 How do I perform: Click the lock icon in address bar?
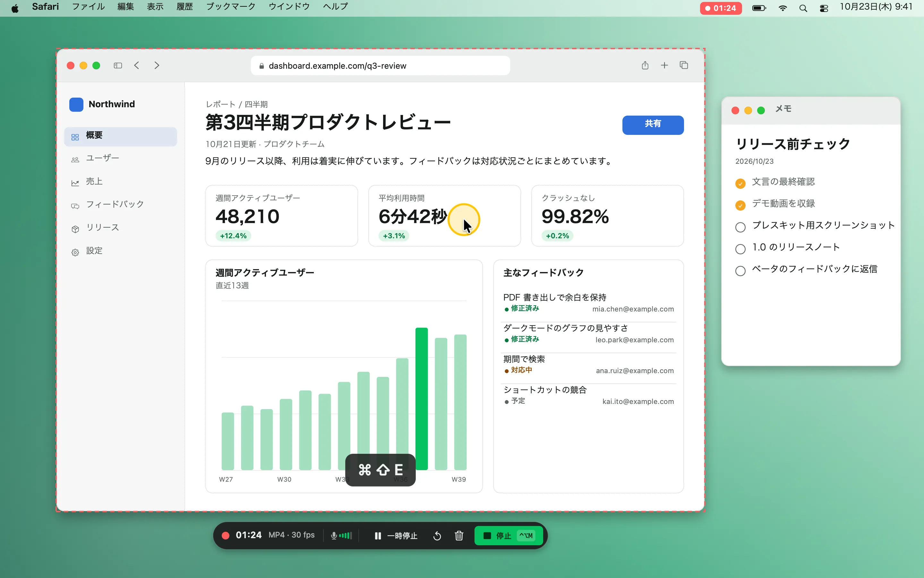(261, 66)
